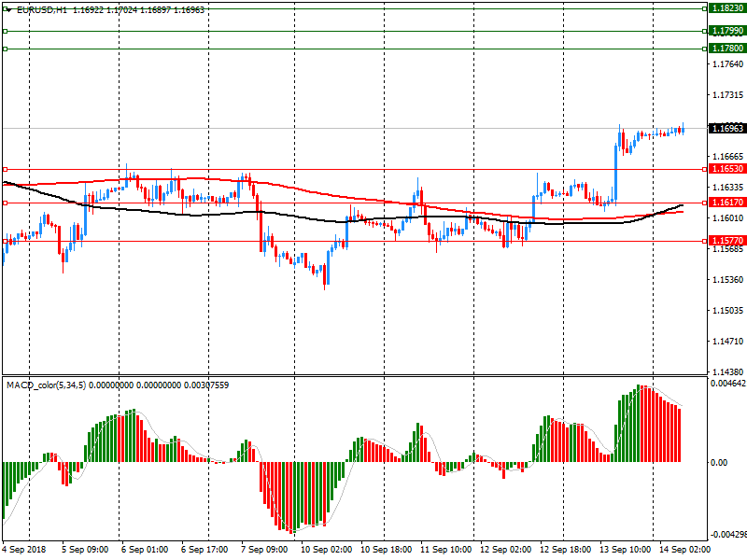747x560 pixels.
Task: Click the 1.16010 price axis label
Action: (x=727, y=217)
